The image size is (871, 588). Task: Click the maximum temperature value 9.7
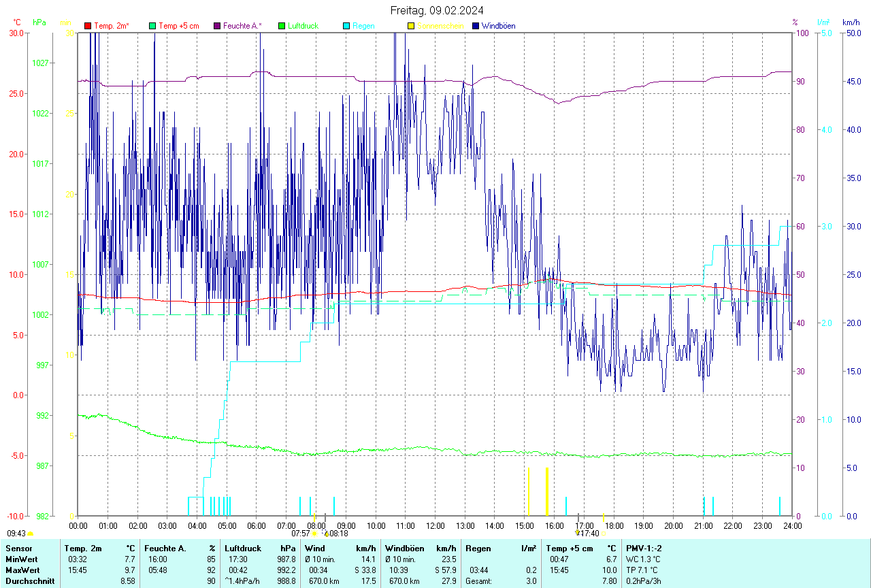(130, 570)
